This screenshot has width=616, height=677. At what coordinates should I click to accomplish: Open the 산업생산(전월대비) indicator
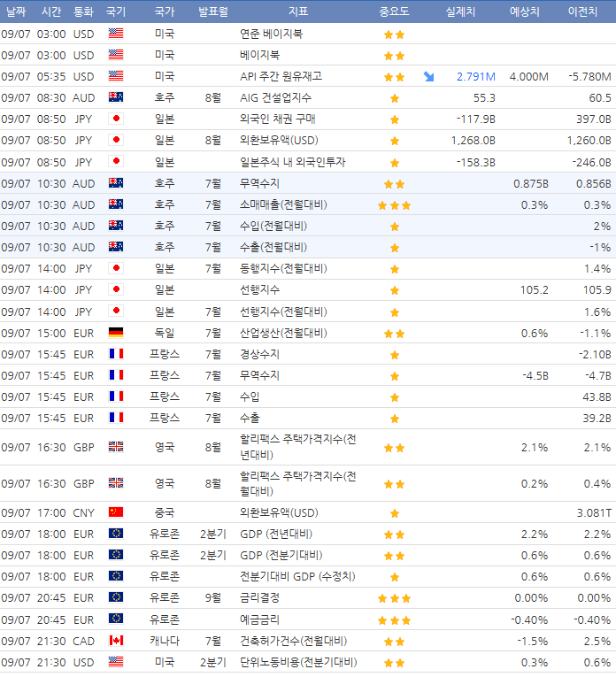tap(283, 333)
